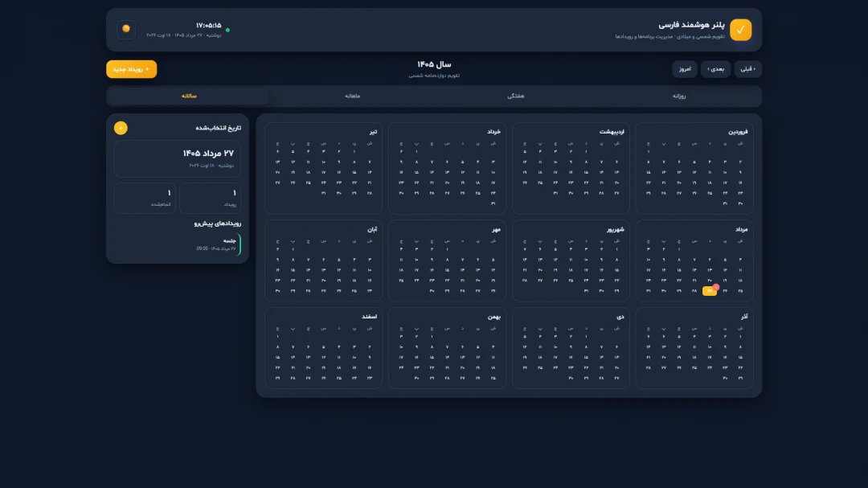Open the بهمن month title
This screenshot has height=488, width=868.
pos(494,317)
